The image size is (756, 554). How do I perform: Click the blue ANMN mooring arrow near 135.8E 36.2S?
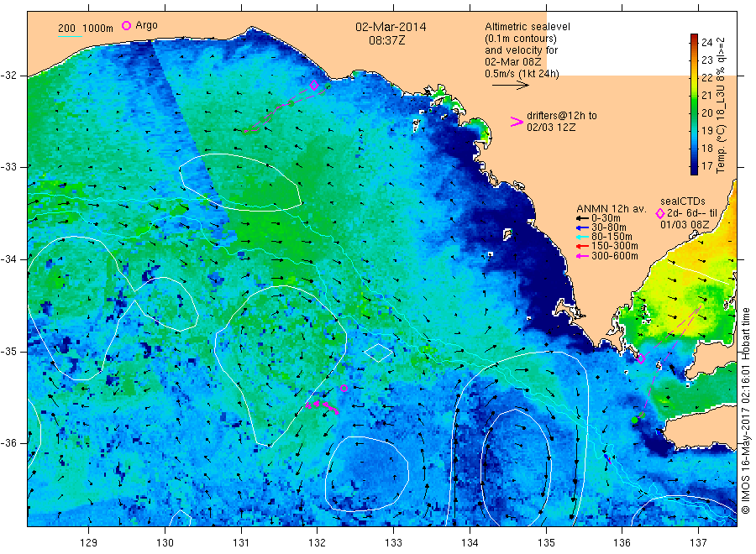(607, 458)
